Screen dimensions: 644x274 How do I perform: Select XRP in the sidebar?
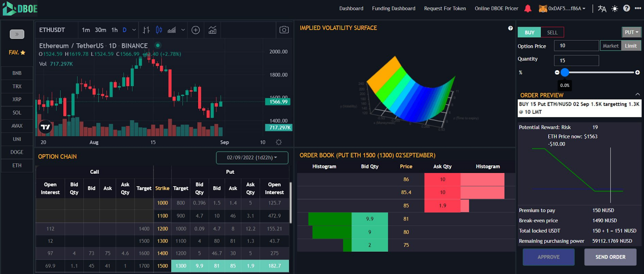coord(17,100)
